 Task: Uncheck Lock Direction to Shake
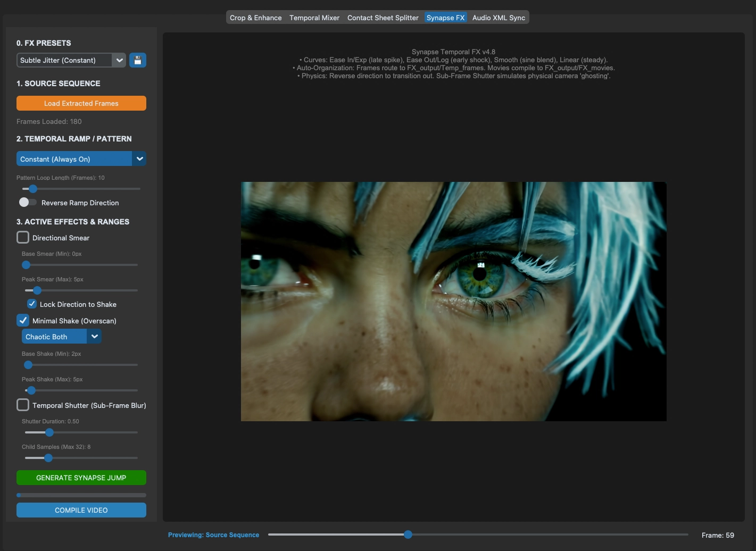pyautogui.click(x=32, y=304)
